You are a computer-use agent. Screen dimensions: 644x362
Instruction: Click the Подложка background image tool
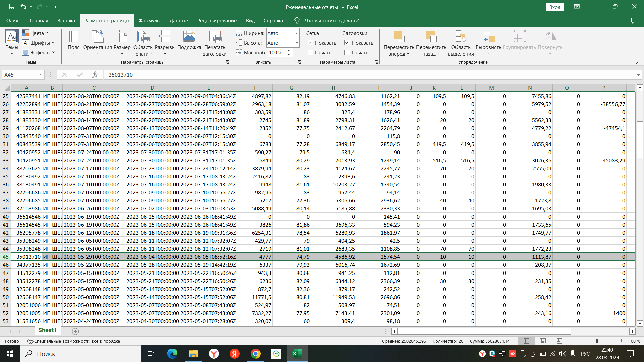(x=189, y=40)
